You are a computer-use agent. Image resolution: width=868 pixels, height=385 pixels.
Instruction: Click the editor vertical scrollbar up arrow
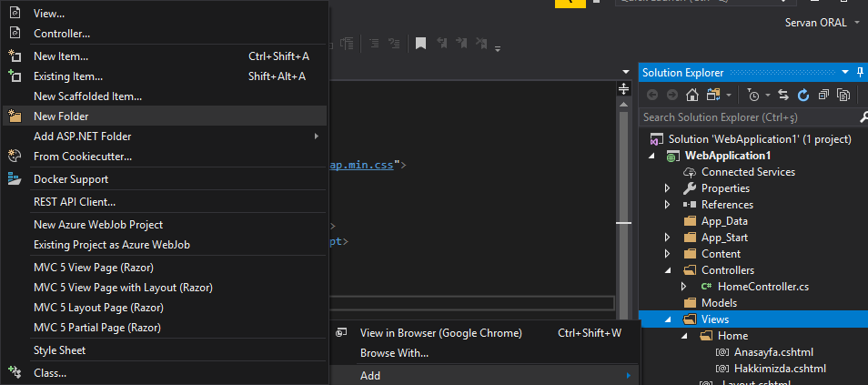(623, 104)
